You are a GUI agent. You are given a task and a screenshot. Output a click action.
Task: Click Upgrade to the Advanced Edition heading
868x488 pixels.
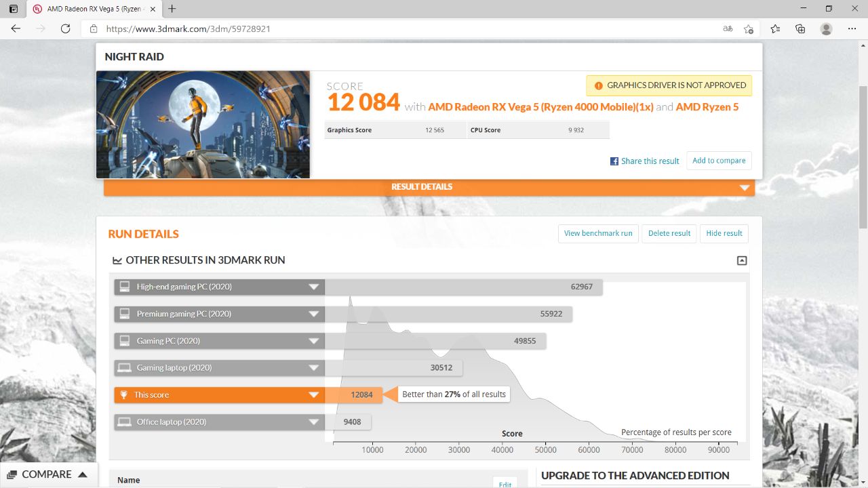(635, 476)
